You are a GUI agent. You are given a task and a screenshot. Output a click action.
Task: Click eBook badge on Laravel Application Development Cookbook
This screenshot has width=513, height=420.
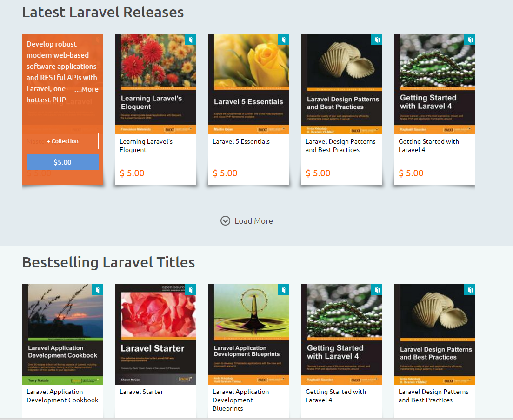(98, 289)
